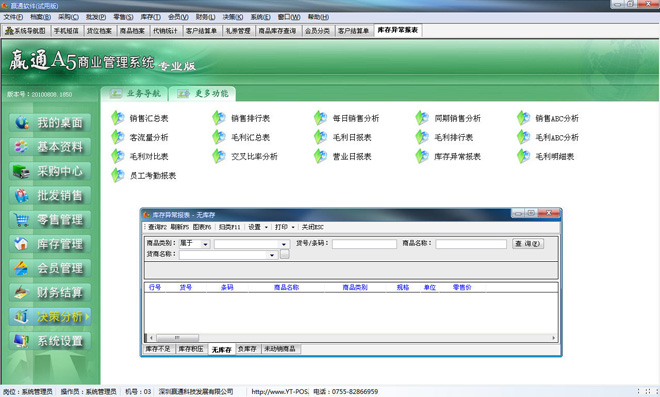Click the horizontal scrollbar in the results grid
This screenshot has width=660, height=397.
point(352,338)
